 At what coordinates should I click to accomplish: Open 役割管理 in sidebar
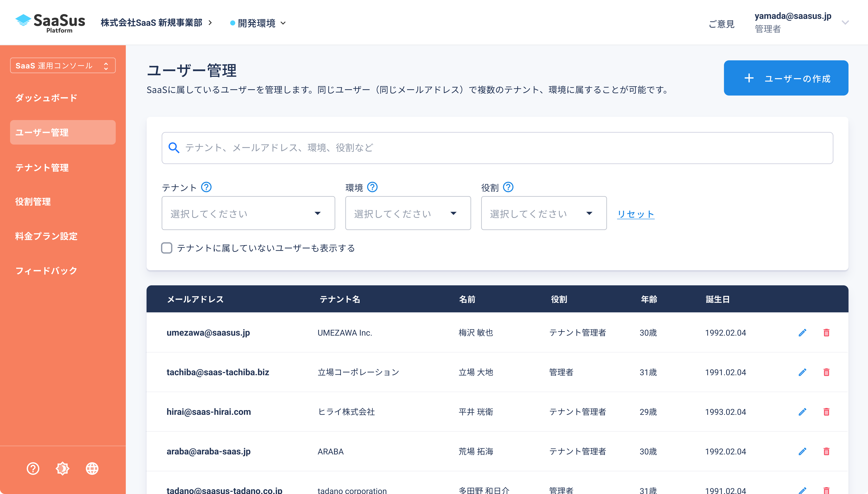click(33, 202)
